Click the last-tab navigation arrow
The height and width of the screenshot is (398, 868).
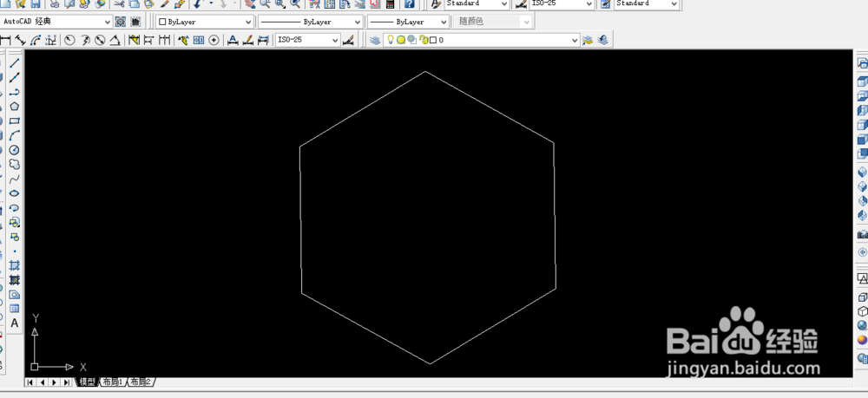point(67,382)
